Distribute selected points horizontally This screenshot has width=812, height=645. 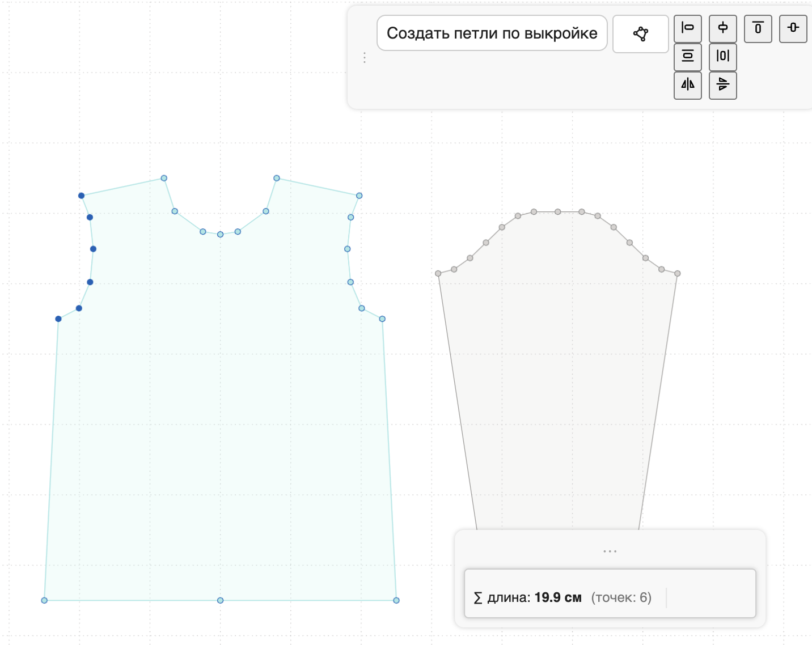point(723,57)
